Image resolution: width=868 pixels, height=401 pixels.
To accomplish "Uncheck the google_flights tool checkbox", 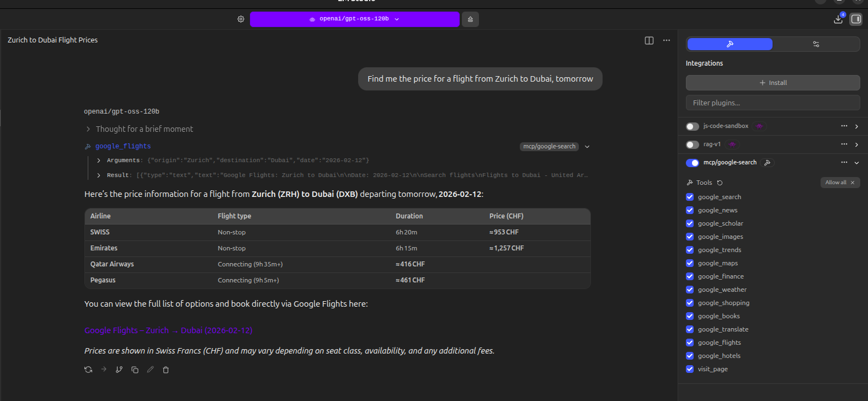I will [690, 343].
